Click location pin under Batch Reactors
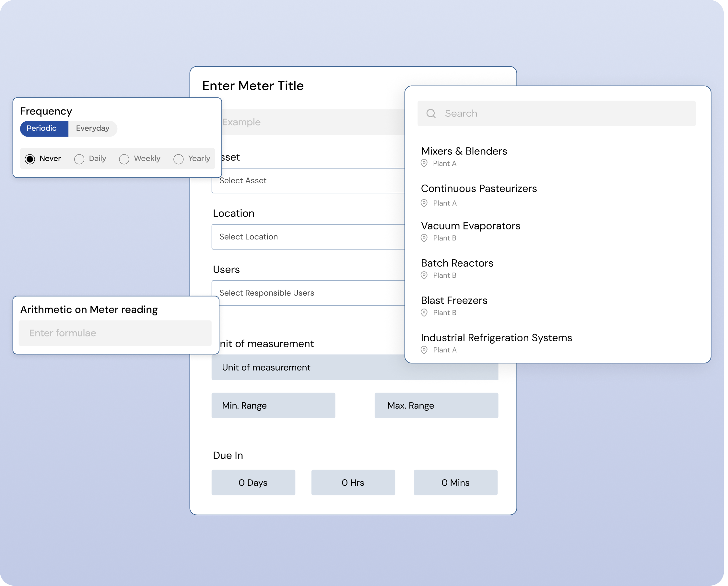Viewport: 728px width, 586px height. (x=424, y=275)
